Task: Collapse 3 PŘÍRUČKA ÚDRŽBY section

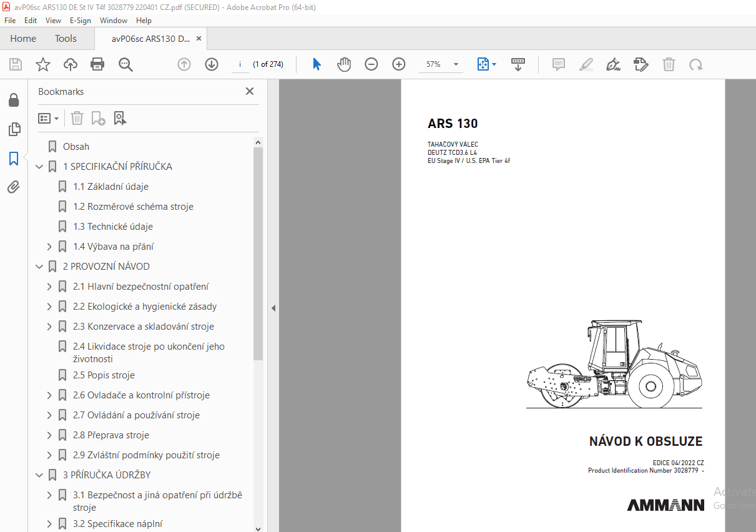Action: pos(39,475)
